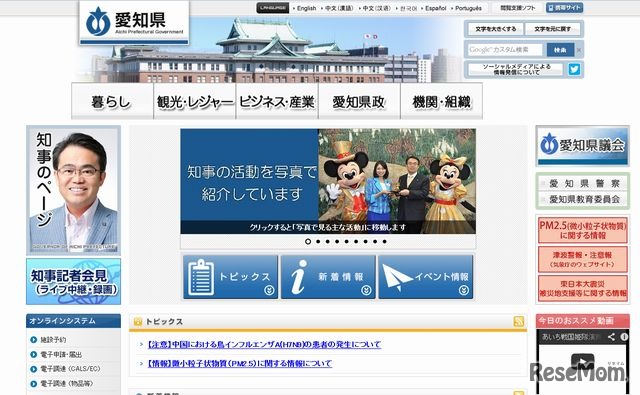
Task: Open 東日本大震災 support information banner
Action: coord(582,288)
